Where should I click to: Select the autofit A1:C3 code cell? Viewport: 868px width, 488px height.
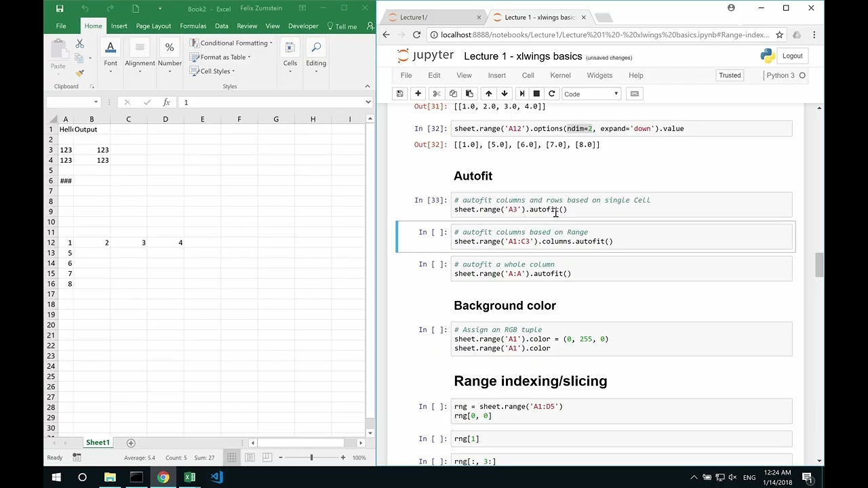(621, 237)
